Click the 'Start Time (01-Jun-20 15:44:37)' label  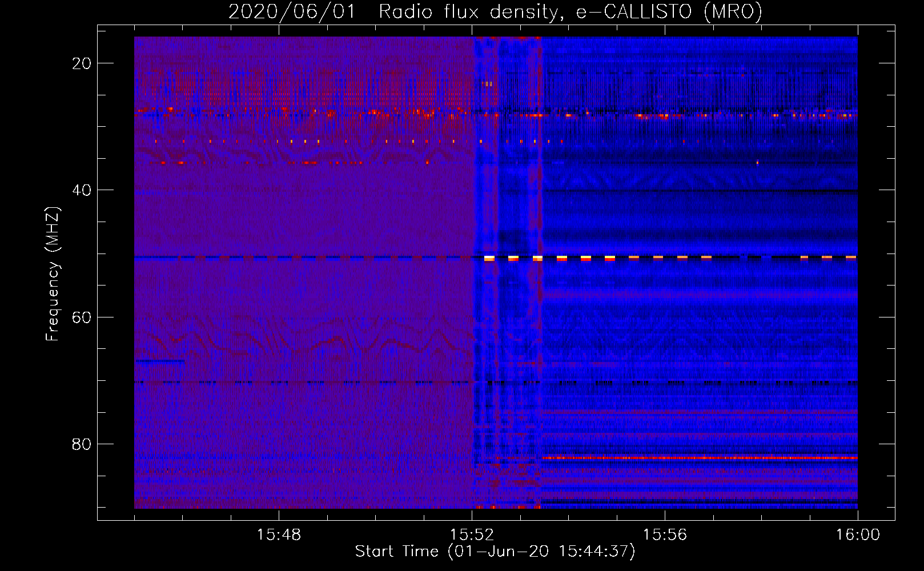point(495,552)
